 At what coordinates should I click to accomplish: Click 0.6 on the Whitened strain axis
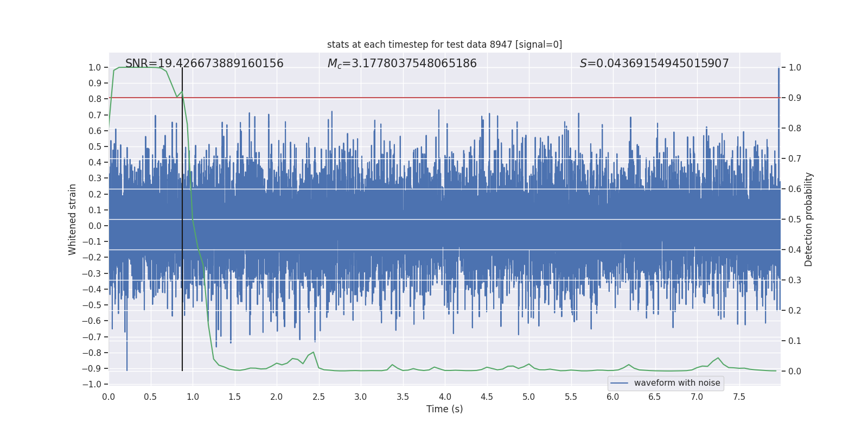[x=95, y=131]
